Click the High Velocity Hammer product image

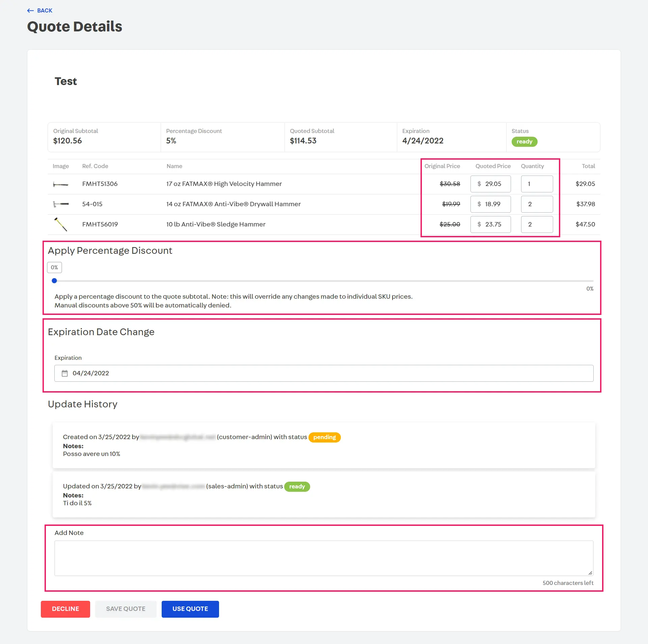pyautogui.click(x=61, y=184)
